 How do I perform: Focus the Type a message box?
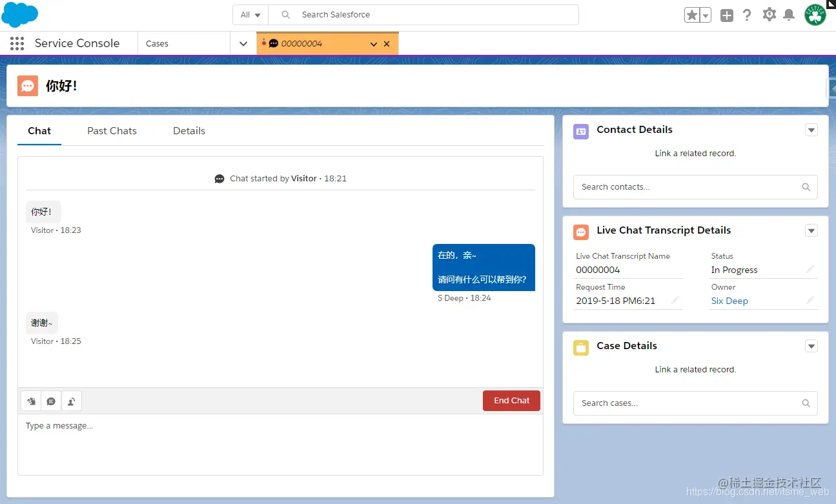pyautogui.click(x=280, y=445)
